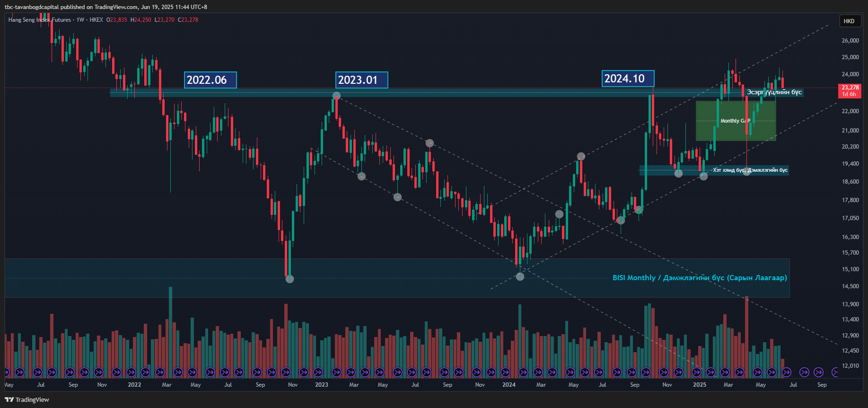This screenshot has width=868, height=408.
Task: Click the 12,450 price axis label
Action: coord(850,351)
